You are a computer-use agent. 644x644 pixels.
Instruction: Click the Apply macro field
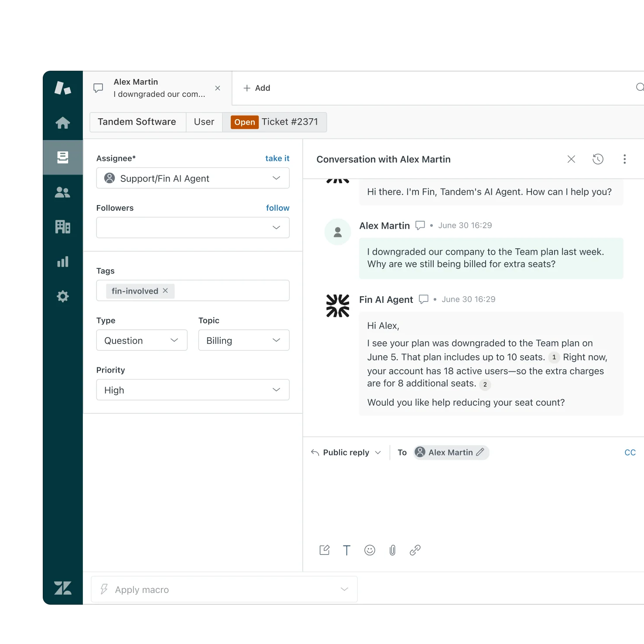(x=224, y=589)
